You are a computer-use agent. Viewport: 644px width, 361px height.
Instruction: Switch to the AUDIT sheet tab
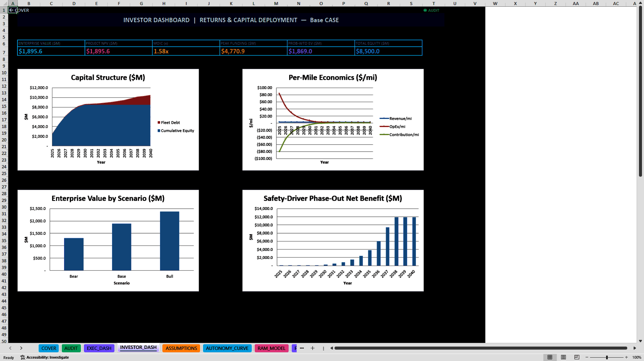click(x=71, y=348)
